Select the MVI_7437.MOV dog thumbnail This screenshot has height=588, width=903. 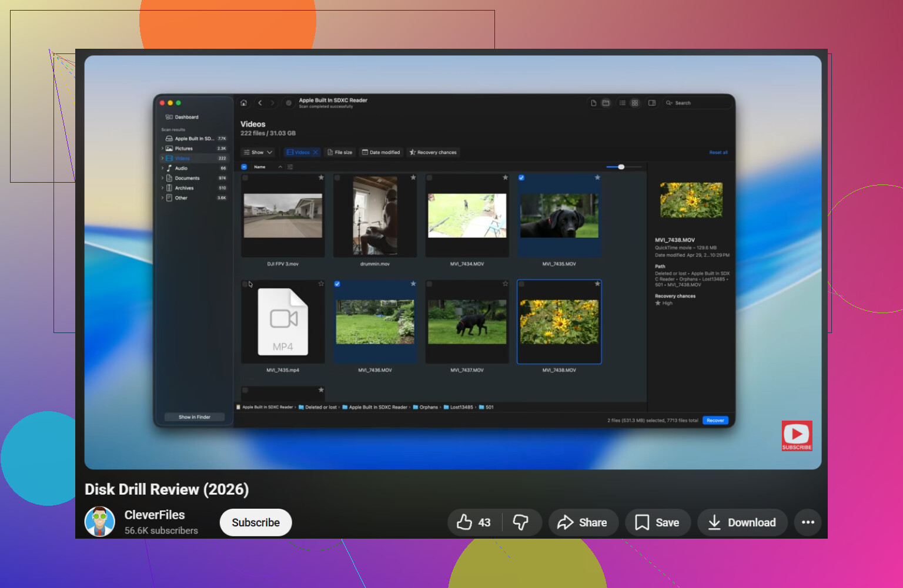(x=467, y=322)
